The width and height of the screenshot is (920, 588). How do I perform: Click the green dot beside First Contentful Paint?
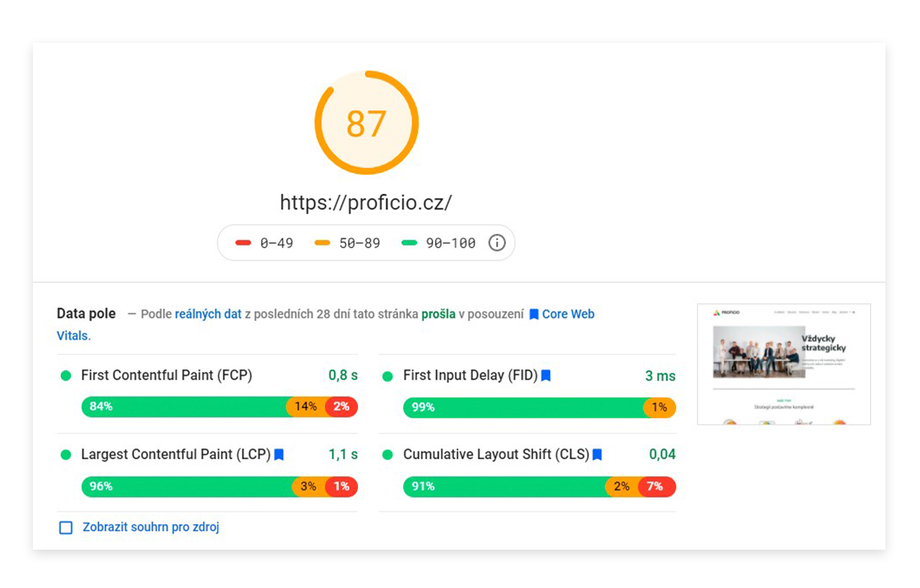coord(65,376)
